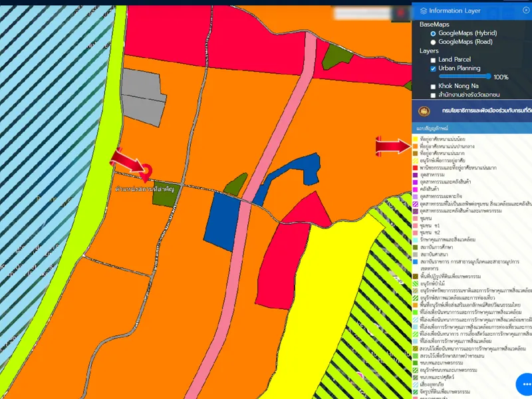Open the blue three-dots floating menu

[527, 384]
